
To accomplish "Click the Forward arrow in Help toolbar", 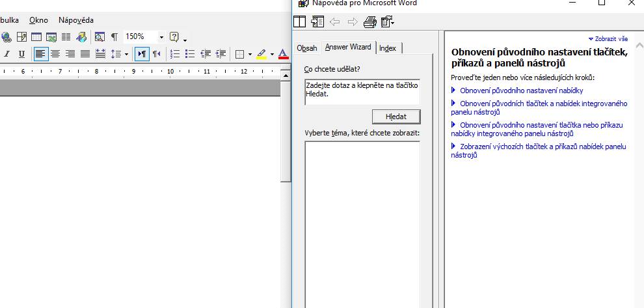I will click(x=353, y=21).
